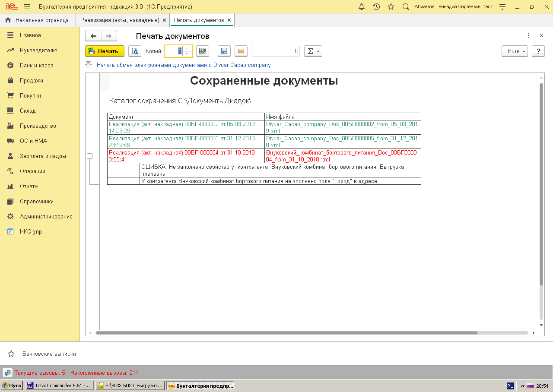Open the Банк и касса section
Viewport: 553px width, 392px height.
point(40,66)
